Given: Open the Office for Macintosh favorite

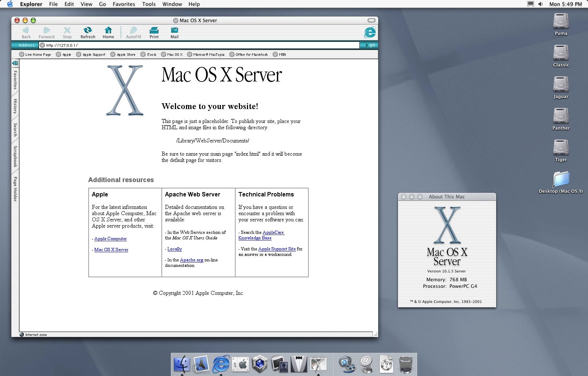Looking at the screenshot, I should coord(249,54).
